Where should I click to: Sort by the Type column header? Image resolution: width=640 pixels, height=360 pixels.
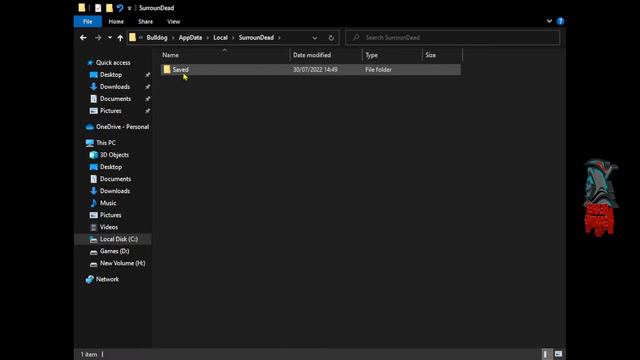(x=371, y=55)
